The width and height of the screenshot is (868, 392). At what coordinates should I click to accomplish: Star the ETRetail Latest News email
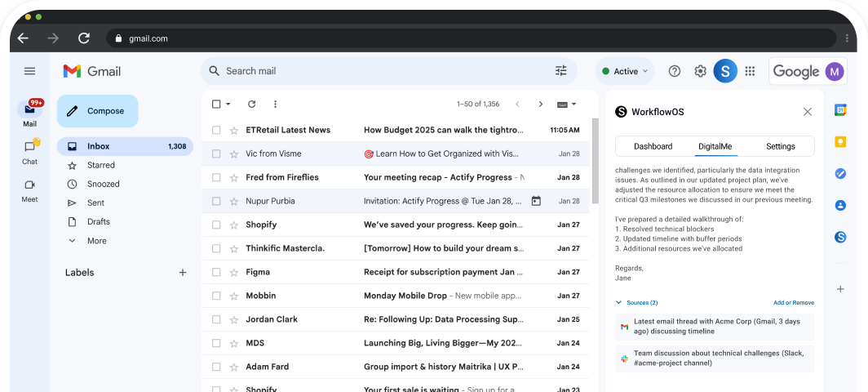[x=234, y=131]
